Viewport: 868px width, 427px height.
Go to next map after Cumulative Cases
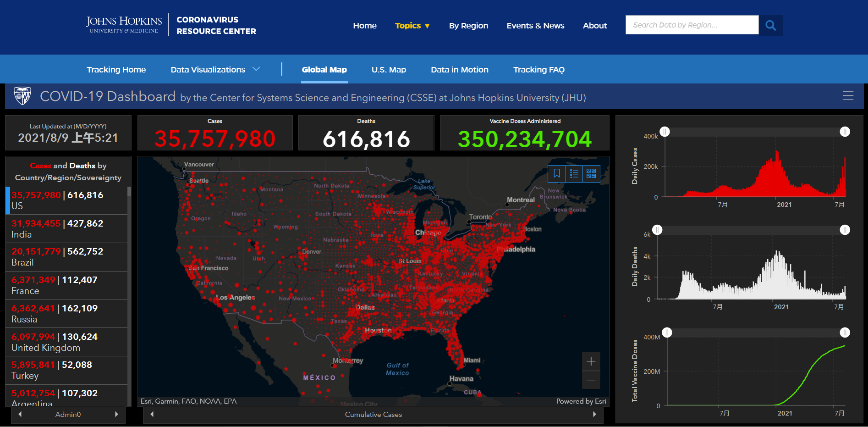tap(594, 414)
